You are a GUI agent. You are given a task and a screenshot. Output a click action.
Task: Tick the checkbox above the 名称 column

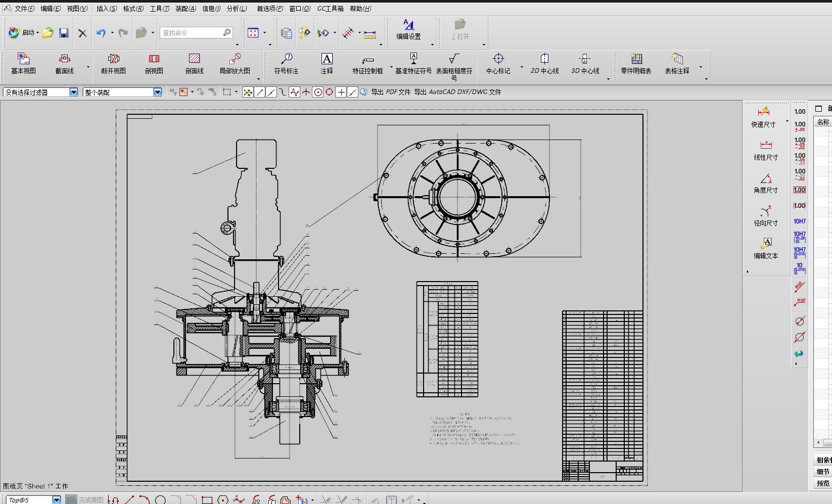(819, 109)
